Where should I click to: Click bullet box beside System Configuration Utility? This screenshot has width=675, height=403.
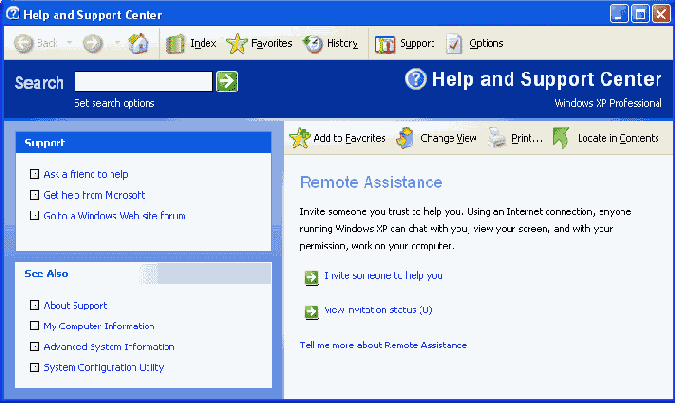coord(34,367)
